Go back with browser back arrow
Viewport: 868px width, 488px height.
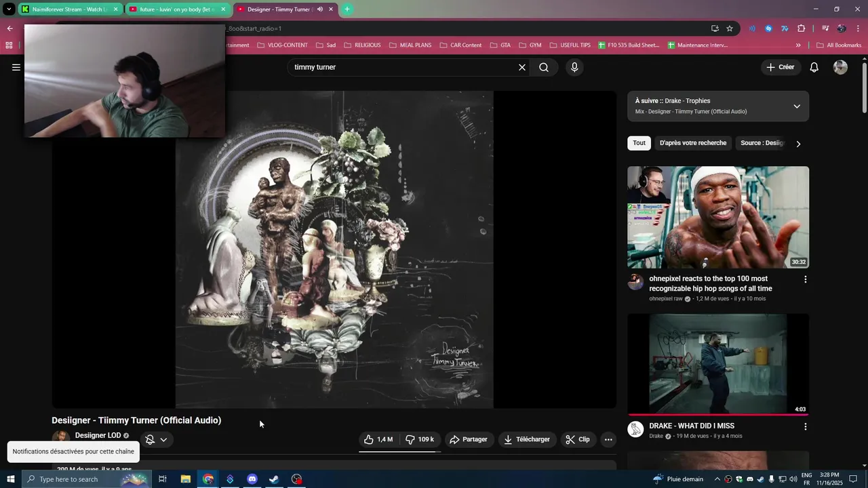(x=9, y=28)
